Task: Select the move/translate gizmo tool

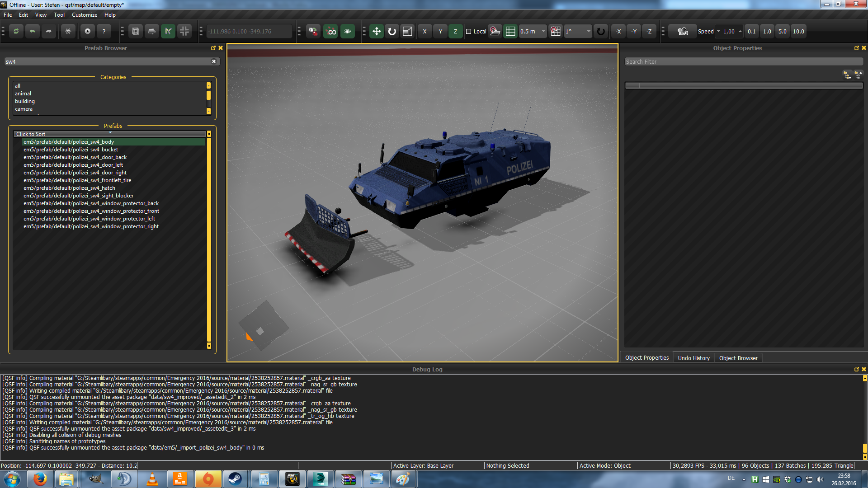Action: [376, 31]
